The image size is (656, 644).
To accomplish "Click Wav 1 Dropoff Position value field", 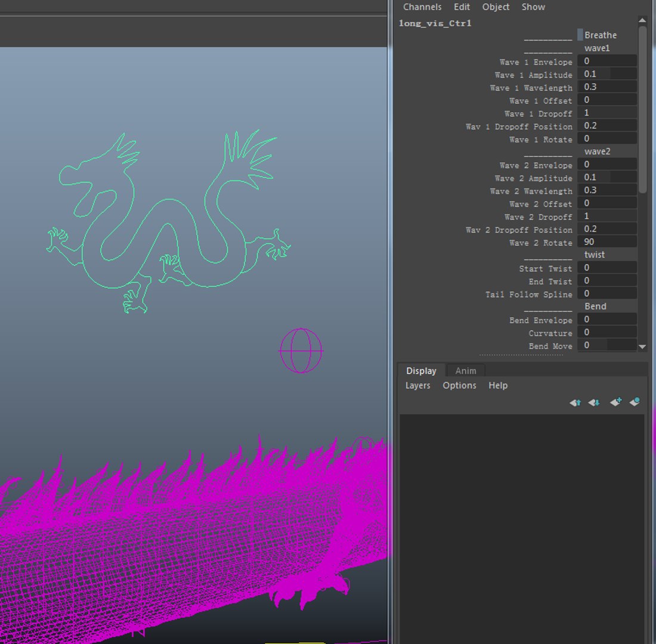I will (607, 126).
